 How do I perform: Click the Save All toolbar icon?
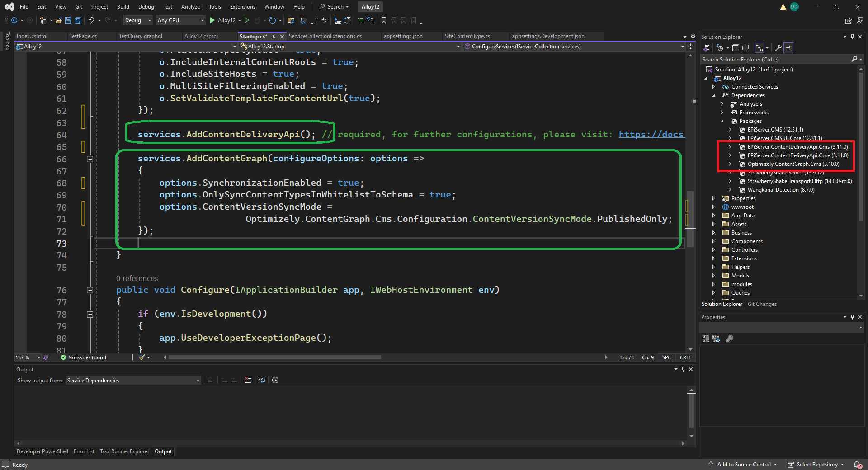pos(78,20)
